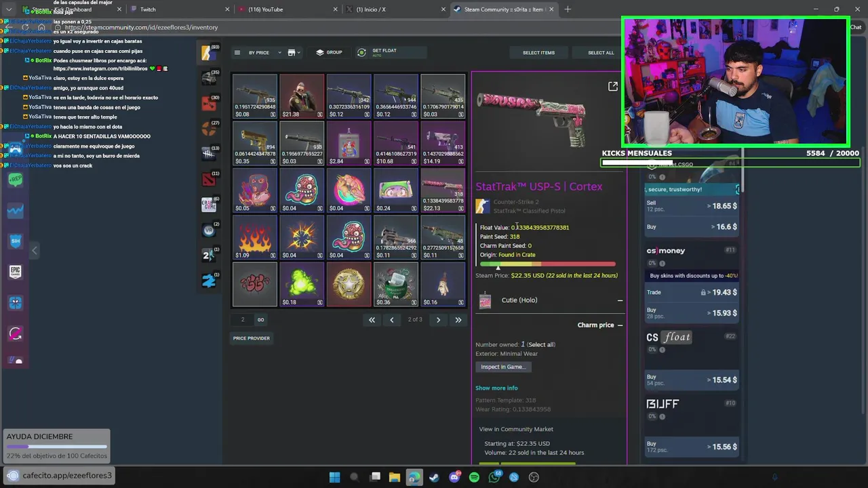The image size is (868, 488).
Task: Switch to the YouTube tab
Action: 288,9
